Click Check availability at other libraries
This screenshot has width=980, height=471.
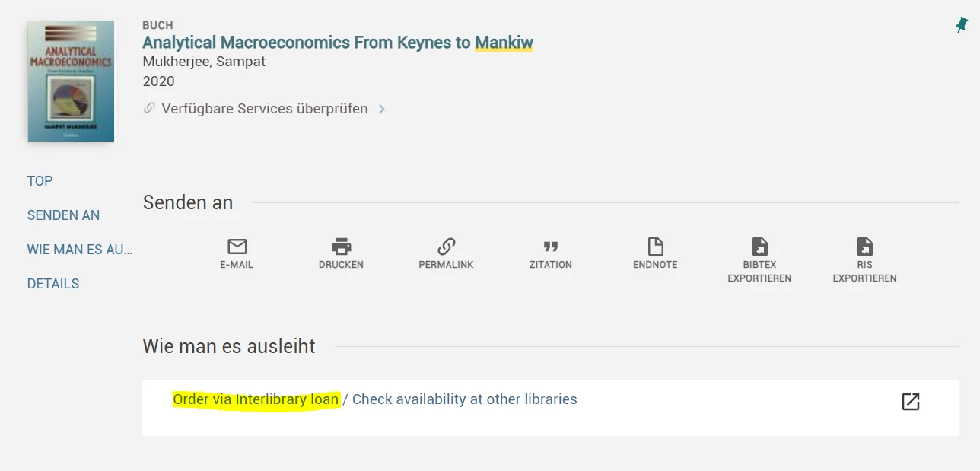(x=464, y=399)
